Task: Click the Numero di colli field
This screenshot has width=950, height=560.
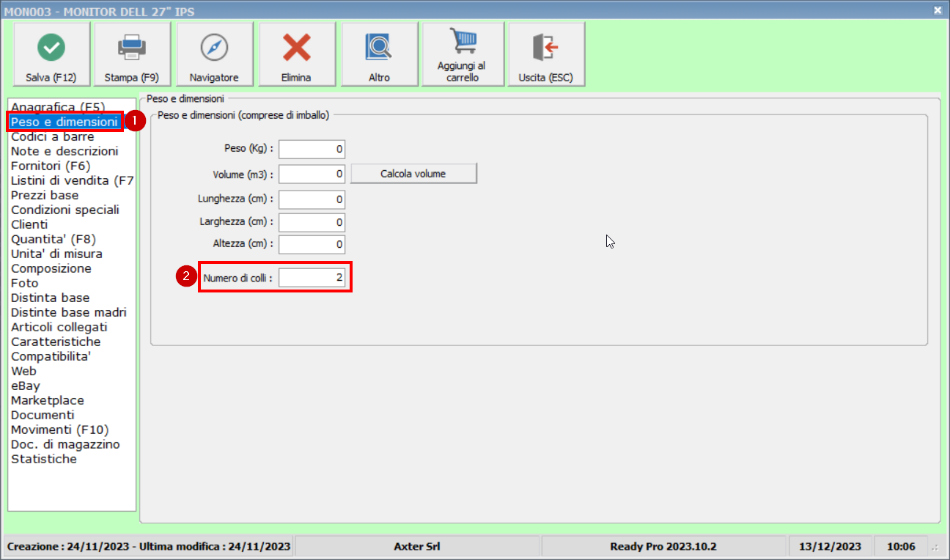Action: (312, 278)
